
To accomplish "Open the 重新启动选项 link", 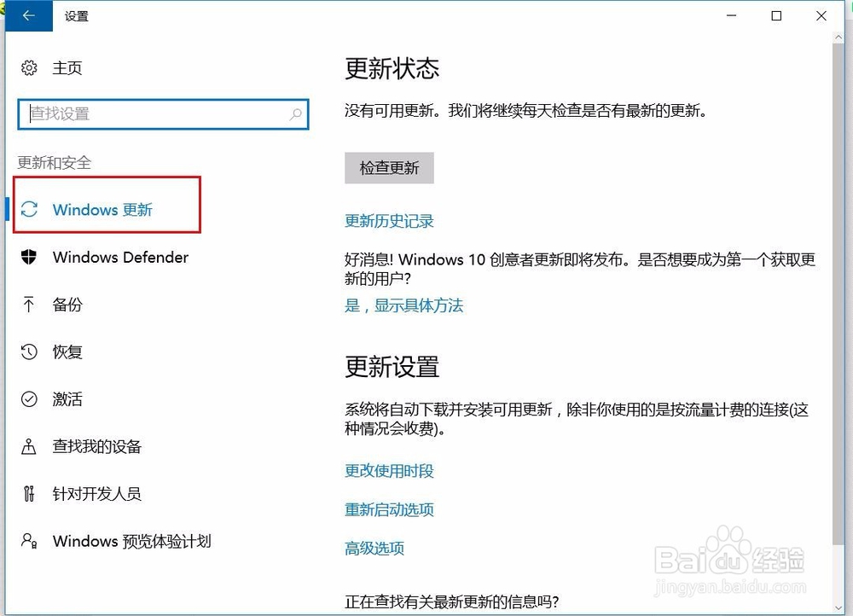I will pyautogui.click(x=389, y=509).
